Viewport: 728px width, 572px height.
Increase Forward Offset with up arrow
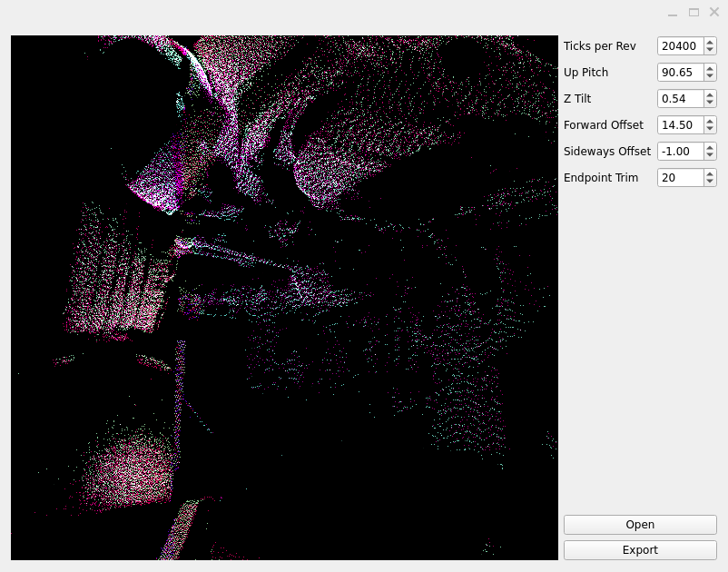coord(710,121)
